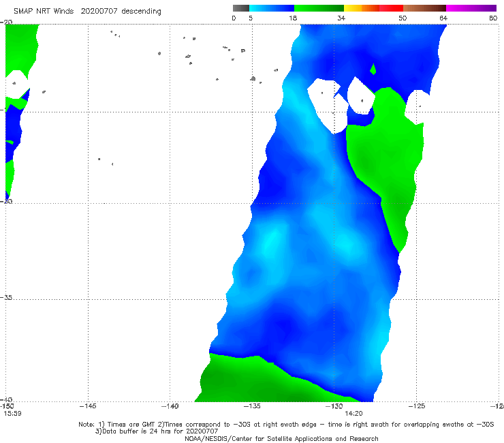This screenshot has width=504, height=443.
Task: Click the note 'Data buffer is 24 hrs for 20200707'
Action: pyautogui.click(x=160, y=431)
